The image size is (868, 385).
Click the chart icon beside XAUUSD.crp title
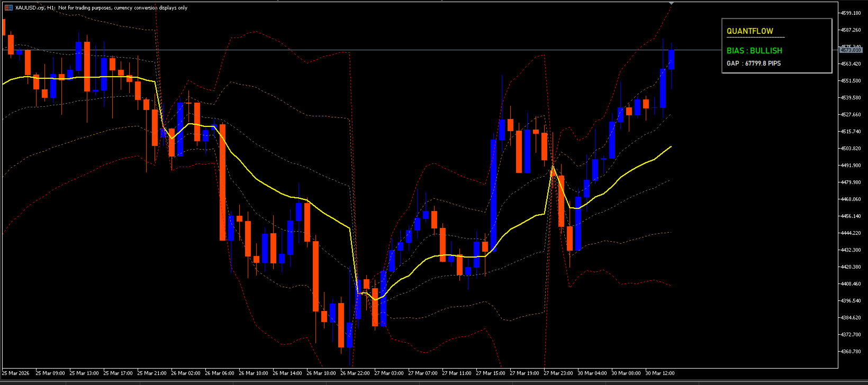click(x=8, y=8)
